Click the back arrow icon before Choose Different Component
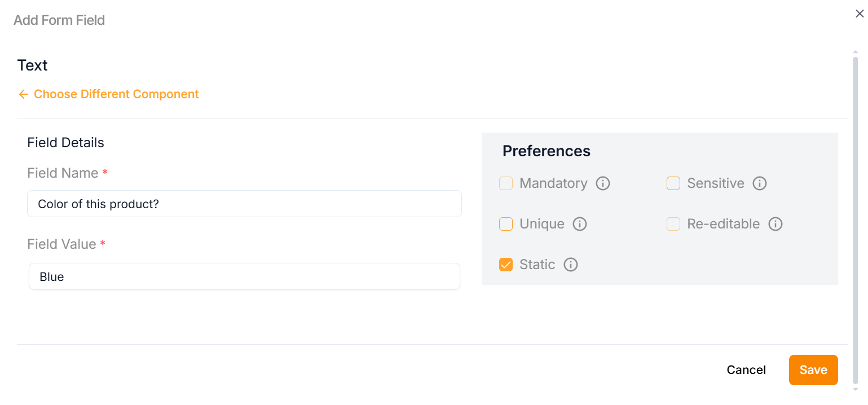The width and height of the screenshot is (868, 405). [x=23, y=94]
